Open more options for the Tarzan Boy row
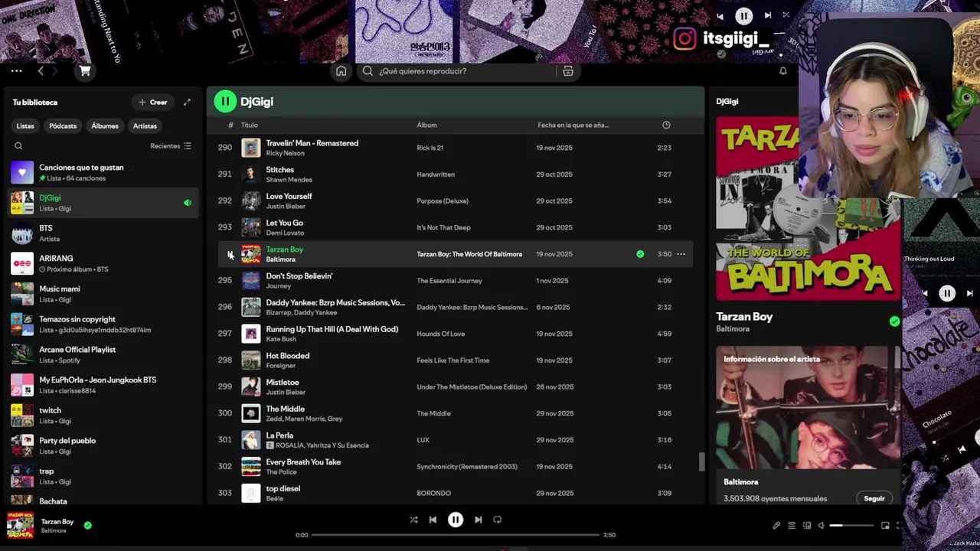 click(681, 254)
